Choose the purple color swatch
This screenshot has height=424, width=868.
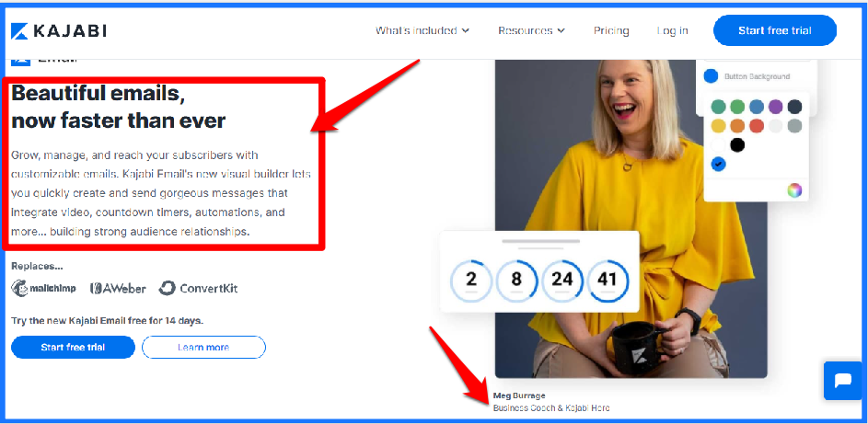[776, 107]
